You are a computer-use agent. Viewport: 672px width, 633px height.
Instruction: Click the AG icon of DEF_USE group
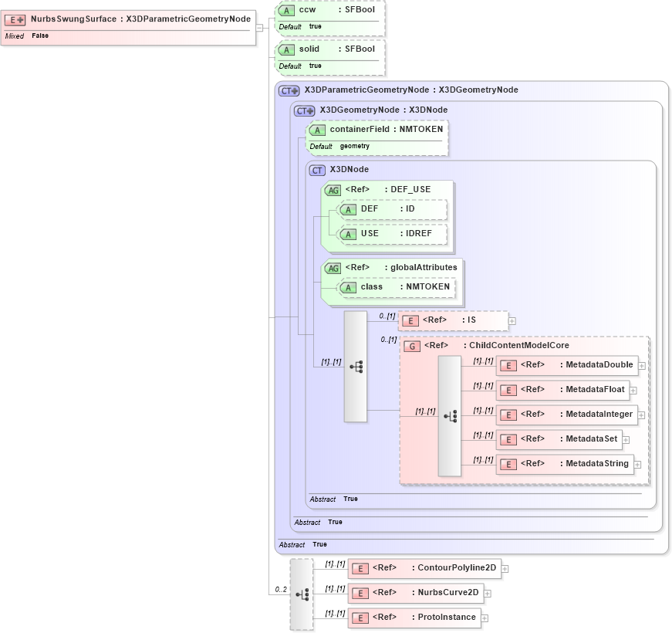pyautogui.click(x=333, y=190)
